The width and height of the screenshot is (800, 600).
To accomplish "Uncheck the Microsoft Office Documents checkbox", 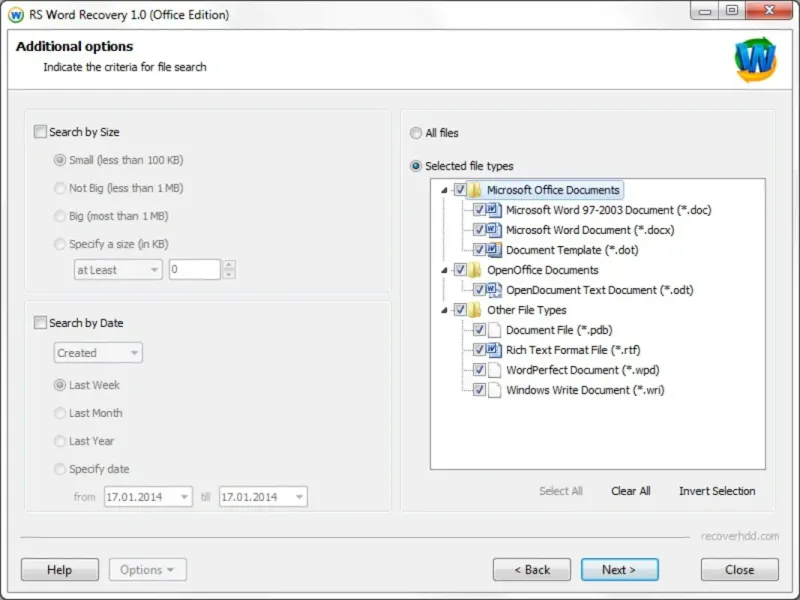I will (460, 190).
